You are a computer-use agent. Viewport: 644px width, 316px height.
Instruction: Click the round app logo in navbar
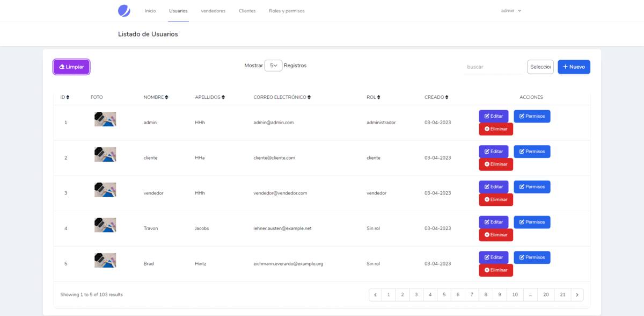pos(124,11)
